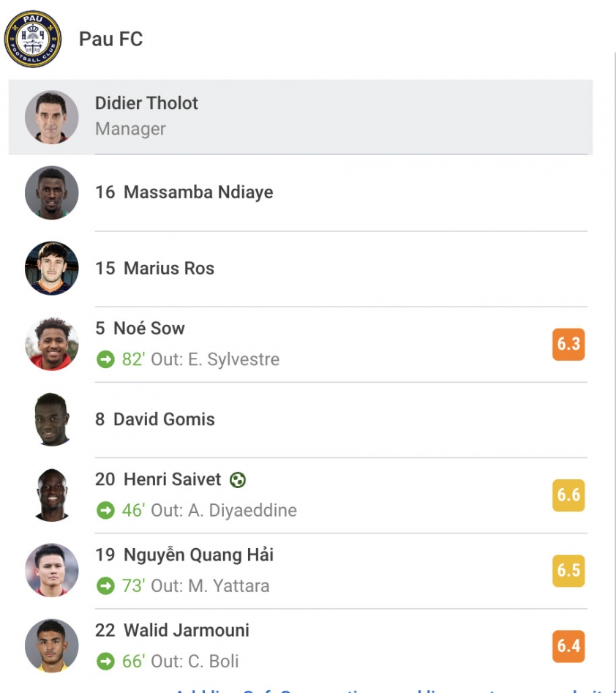
Task: Click Nguyễn Quang Hải's 6.5 rating badge
Action: (568, 571)
